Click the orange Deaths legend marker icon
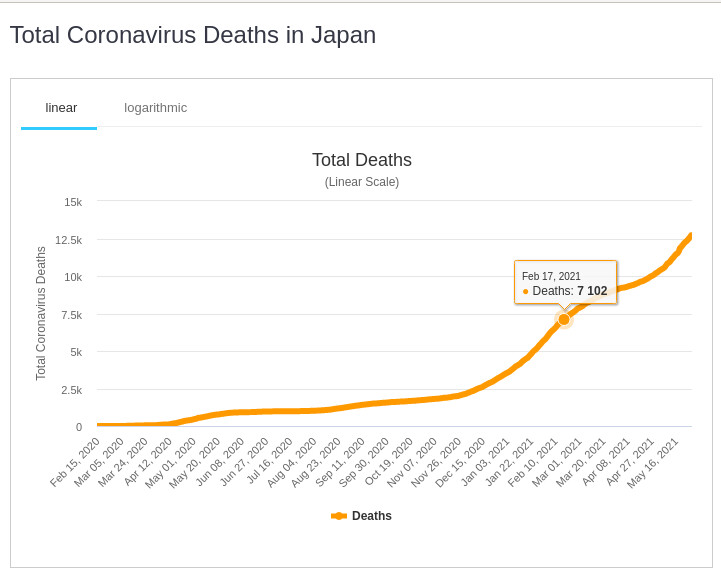The height and width of the screenshot is (582, 721). point(339,516)
